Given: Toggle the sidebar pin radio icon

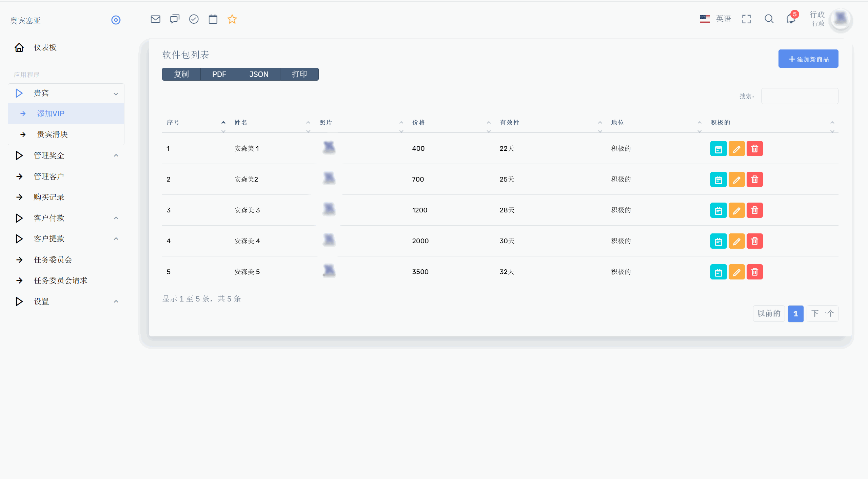Looking at the screenshot, I should [116, 20].
